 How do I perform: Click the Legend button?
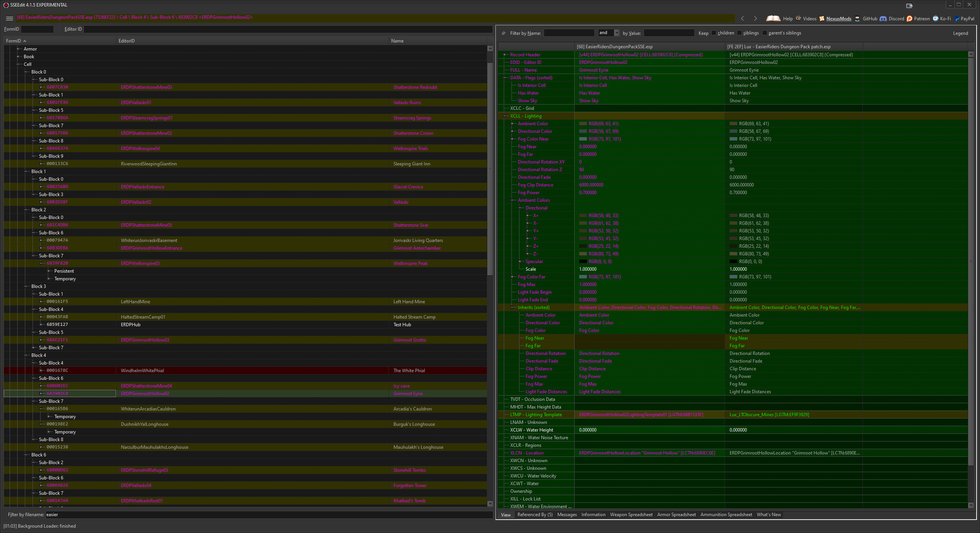[960, 33]
